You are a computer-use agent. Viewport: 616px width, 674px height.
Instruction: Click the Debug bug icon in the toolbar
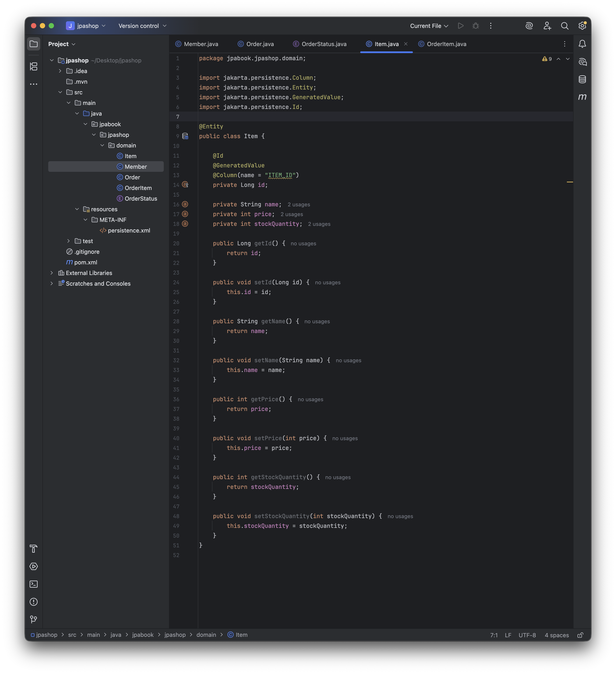click(476, 26)
